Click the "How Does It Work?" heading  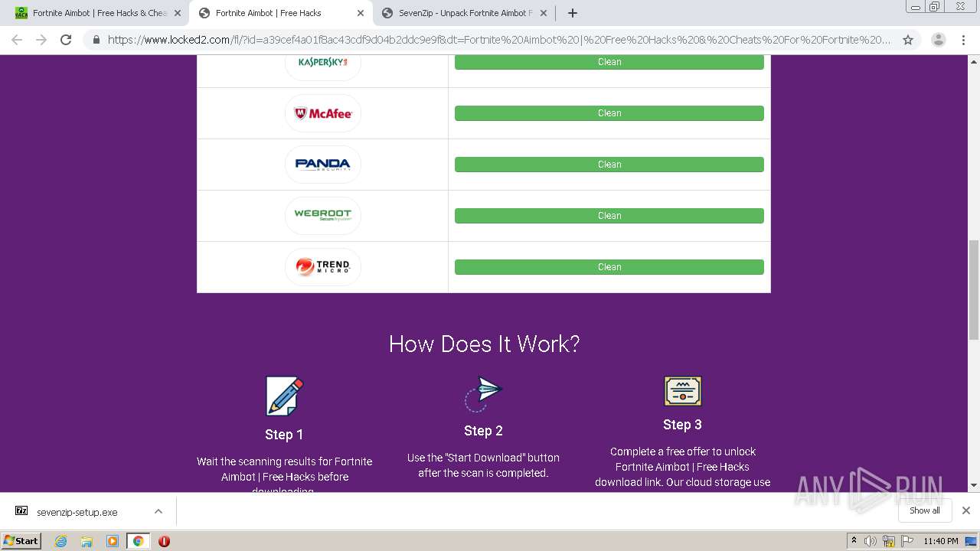tap(484, 344)
